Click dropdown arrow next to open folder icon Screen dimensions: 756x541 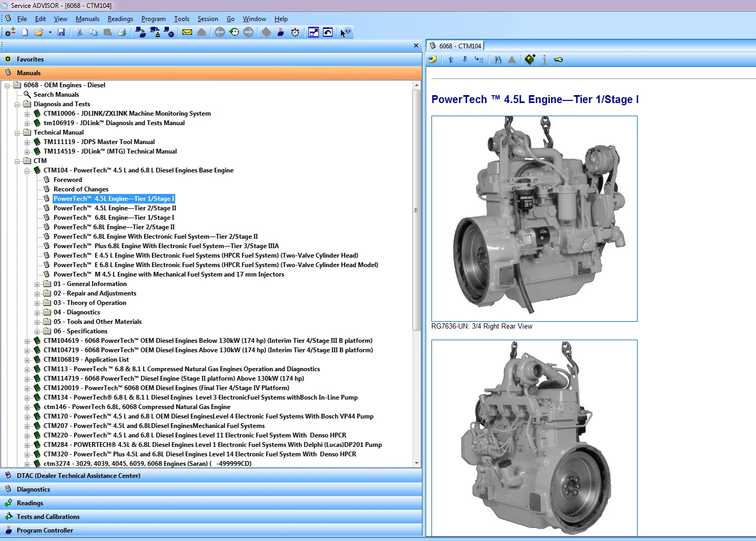pos(50,32)
